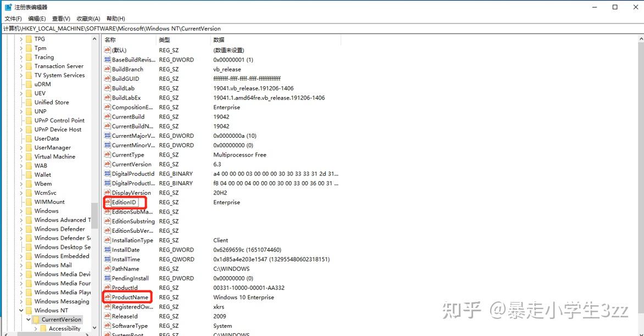Click the BuildGUID string value icon

point(107,79)
